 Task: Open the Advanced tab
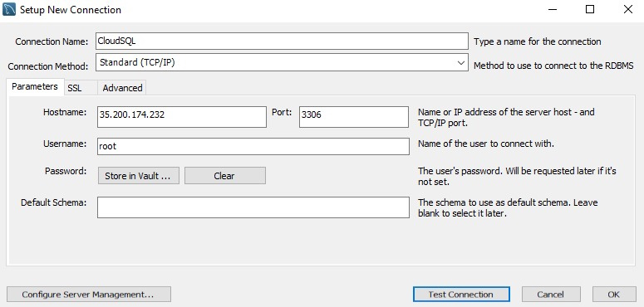[x=122, y=88]
